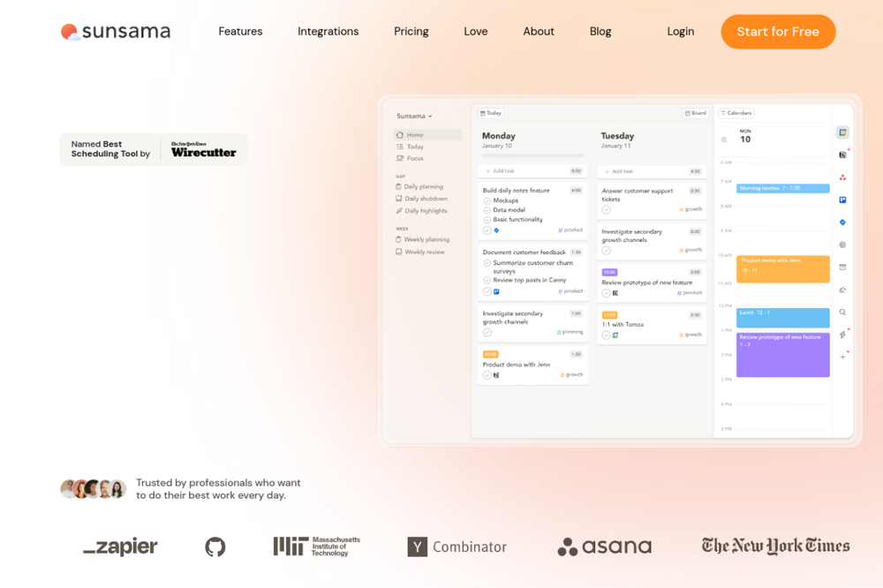Click The New York Times logo at bottom
883x588 pixels.
(x=775, y=546)
